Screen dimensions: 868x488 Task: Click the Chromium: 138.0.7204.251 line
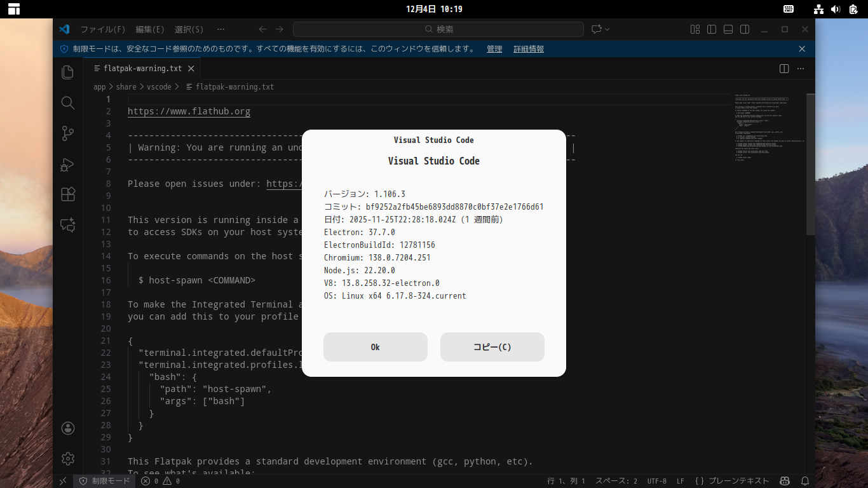point(377,257)
